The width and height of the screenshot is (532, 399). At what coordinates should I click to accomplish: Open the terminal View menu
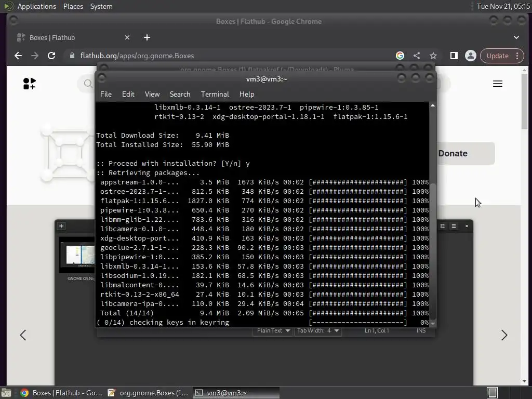click(x=152, y=95)
